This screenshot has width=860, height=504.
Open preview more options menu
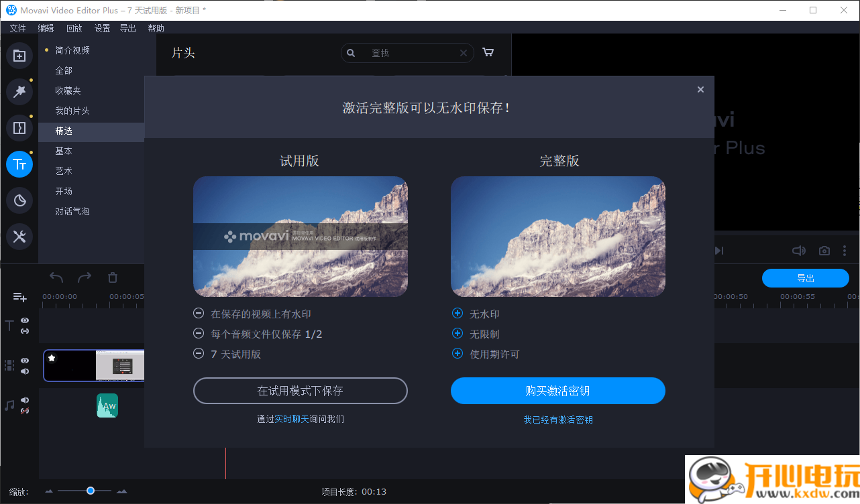tap(844, 251)
